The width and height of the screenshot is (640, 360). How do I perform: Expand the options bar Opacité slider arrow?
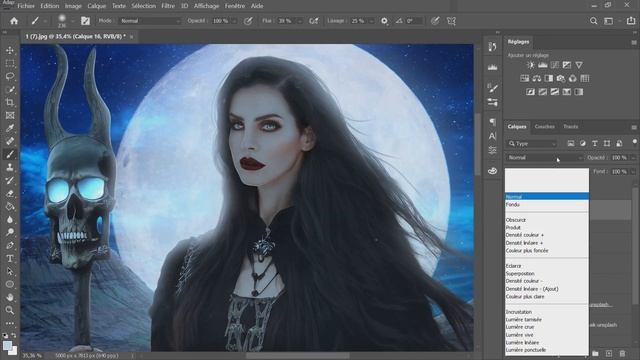[234, 21]
